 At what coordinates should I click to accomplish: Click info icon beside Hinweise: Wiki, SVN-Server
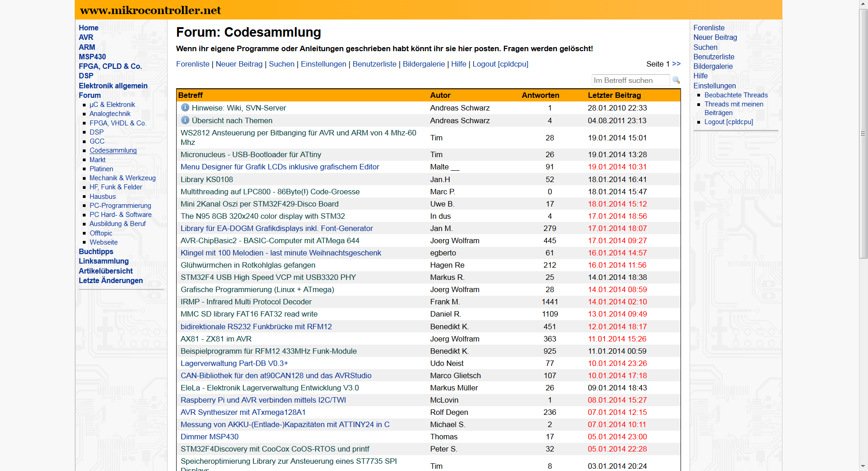coord(185,108)
